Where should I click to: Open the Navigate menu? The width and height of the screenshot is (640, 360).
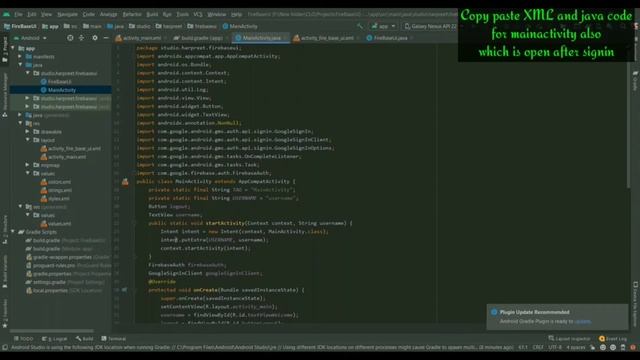(67, 14)
